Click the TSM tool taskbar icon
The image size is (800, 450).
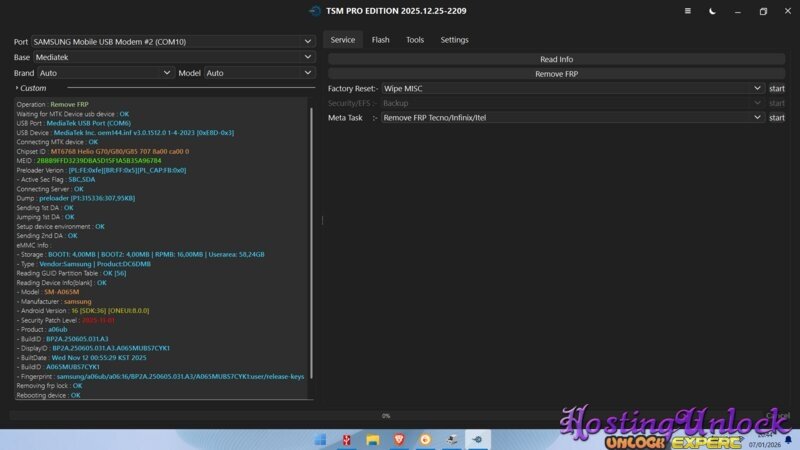[x=477, y=439]
